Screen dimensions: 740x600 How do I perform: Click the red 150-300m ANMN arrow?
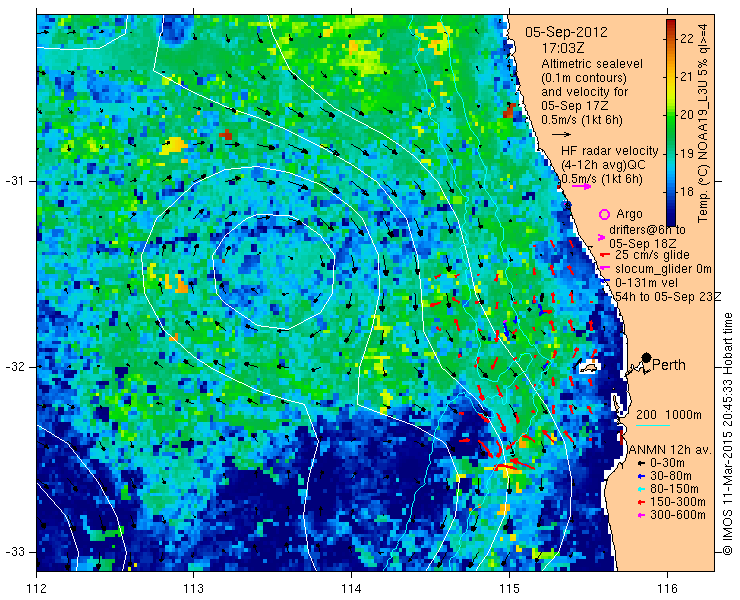641,502
